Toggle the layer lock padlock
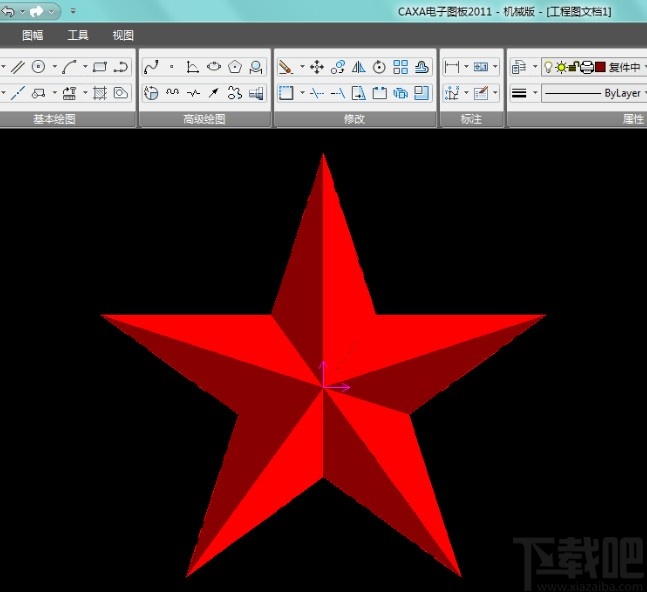This screenshot has height=592, width=647. 573,67
